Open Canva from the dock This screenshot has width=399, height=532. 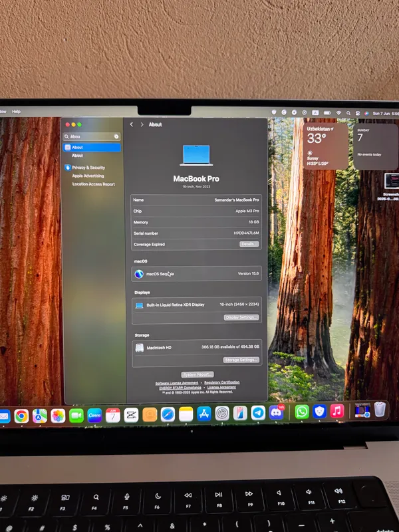coord(94,415)
